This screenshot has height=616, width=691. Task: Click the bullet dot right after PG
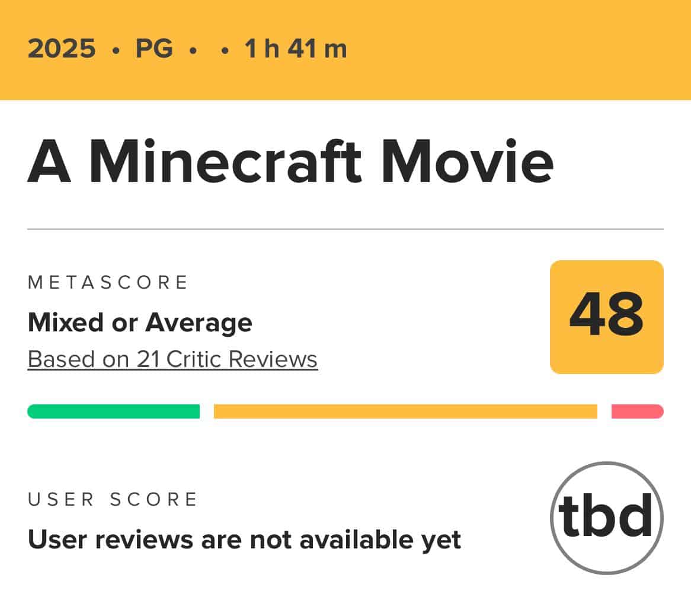pos(193,51)
